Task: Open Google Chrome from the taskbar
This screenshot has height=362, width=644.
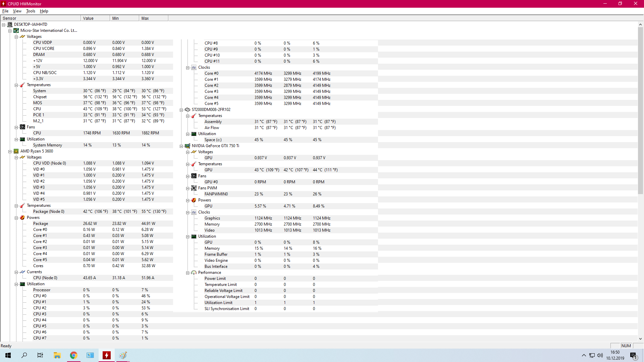Action: point(73,355)
